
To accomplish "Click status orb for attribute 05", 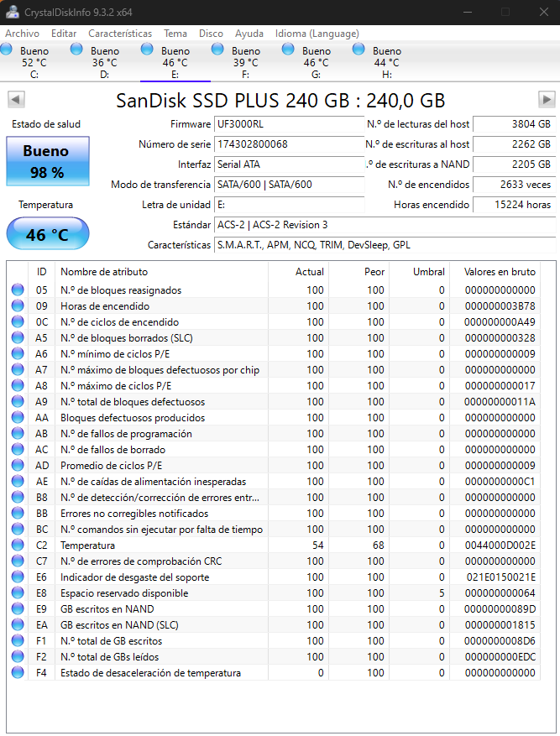I will click(x=18, y=290).
